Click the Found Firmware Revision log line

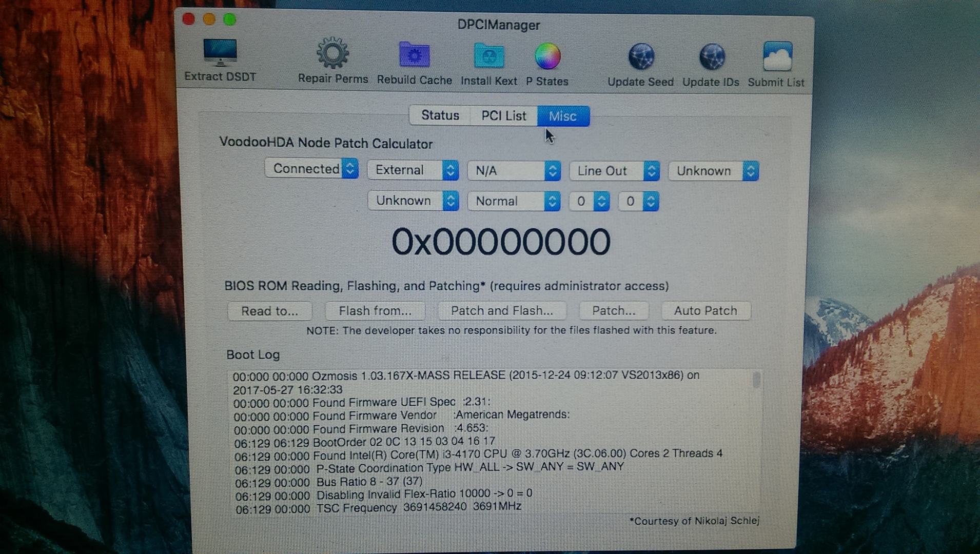pyautogui.click(x=361, y=428)
